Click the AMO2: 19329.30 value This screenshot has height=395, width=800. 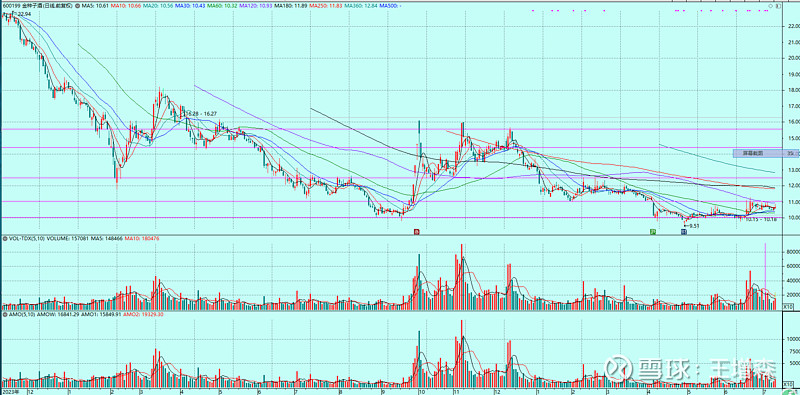tap(143, 314)
